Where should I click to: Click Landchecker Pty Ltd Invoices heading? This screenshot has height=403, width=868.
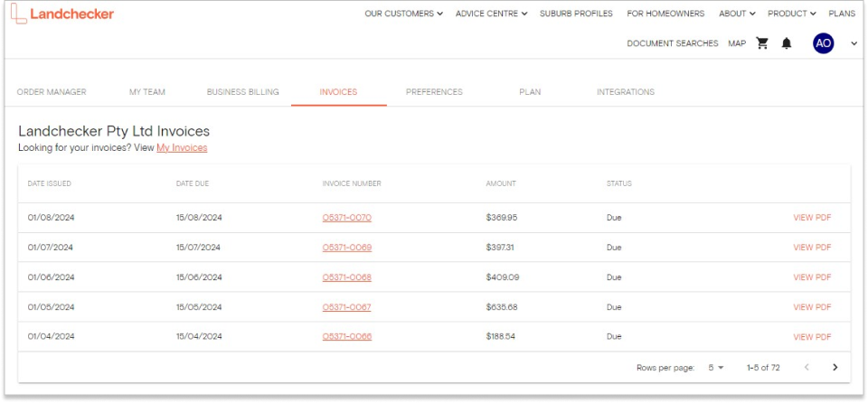[114, 131]
